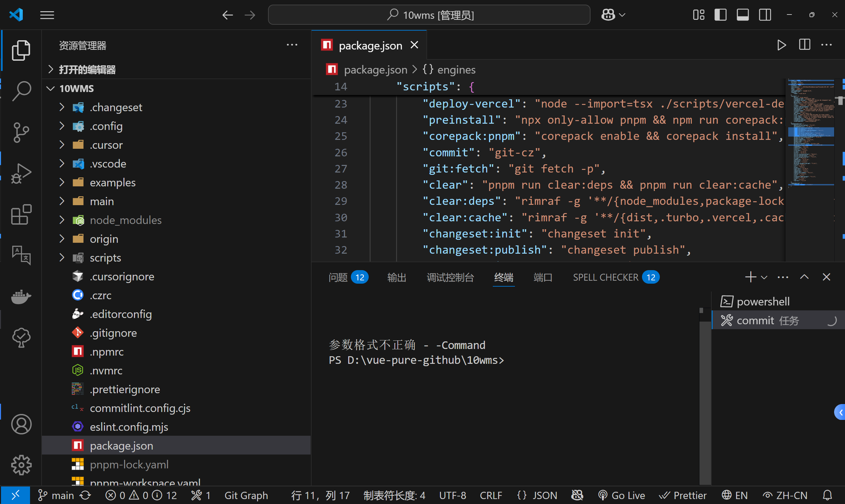This screenshot has width=845, height=504.
Task: Go back with the left arrow
Action: tap(227, 15)
